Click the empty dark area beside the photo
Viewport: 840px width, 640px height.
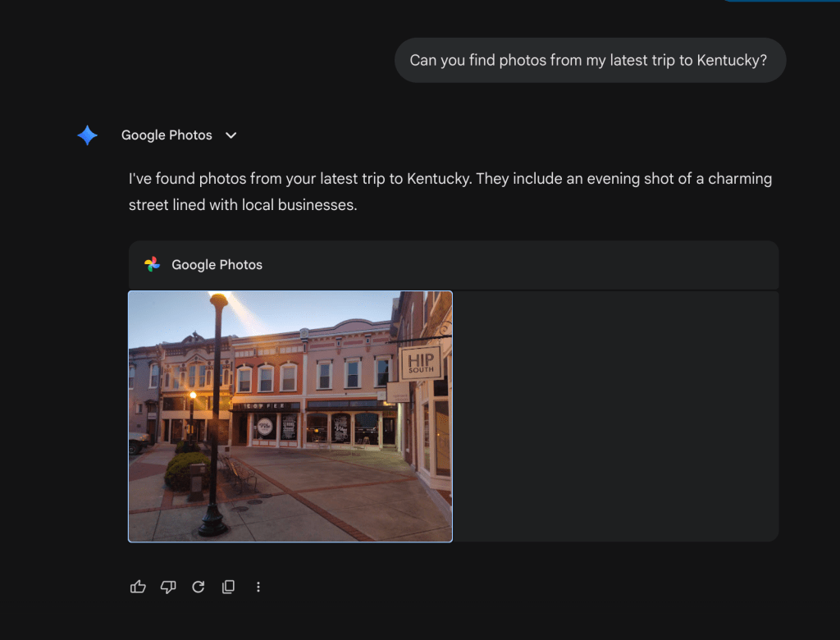coord(615,416)
